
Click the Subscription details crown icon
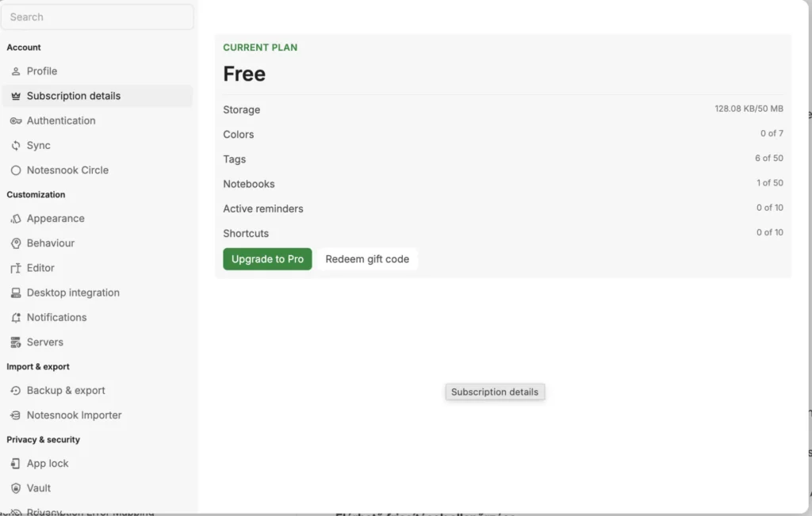[16, 96]
